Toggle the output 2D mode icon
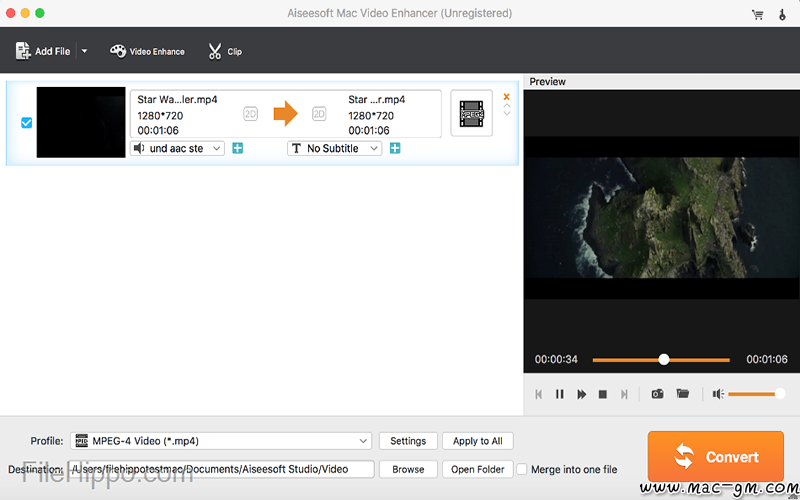The image size is (800, 500). tap(319, 114)
